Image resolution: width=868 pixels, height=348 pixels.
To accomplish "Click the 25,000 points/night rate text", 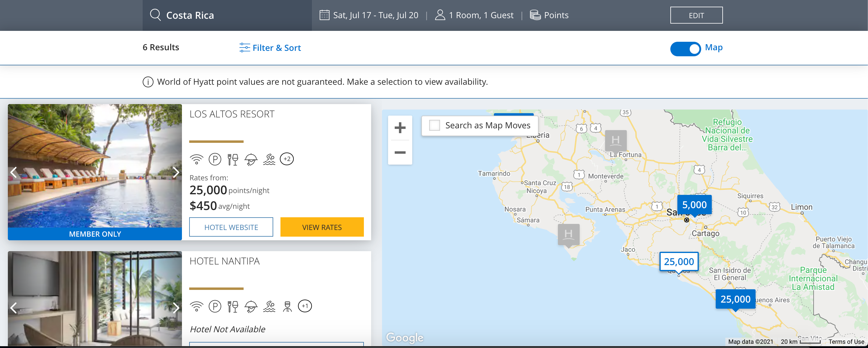I will coord(229,190).
